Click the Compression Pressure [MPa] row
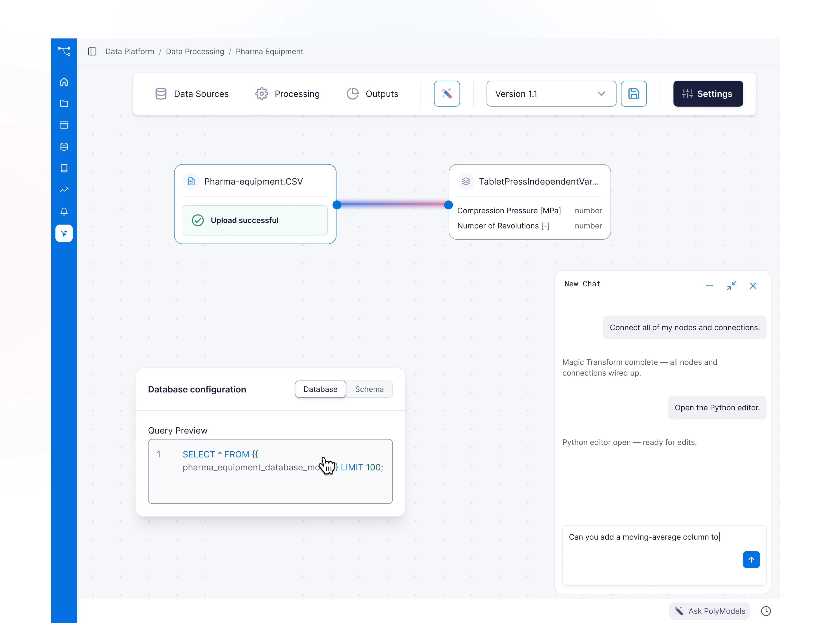The width and height of the screenshot is (840, 623). tap(529, 211)
